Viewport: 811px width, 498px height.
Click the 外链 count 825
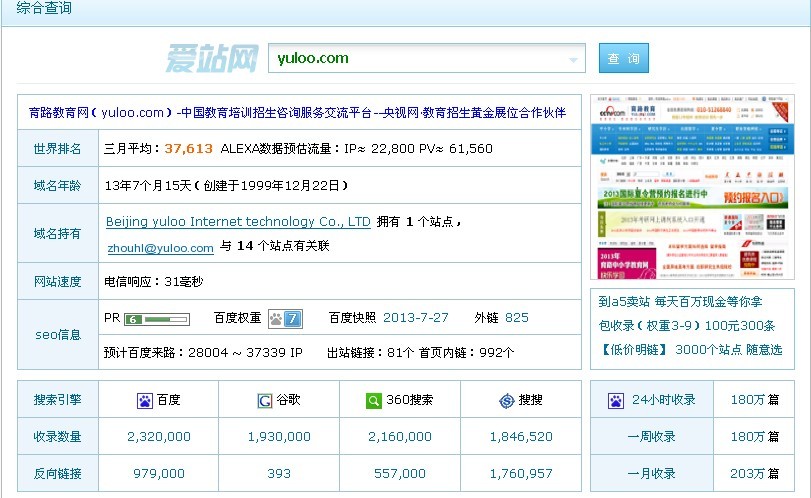(x=517, y=318)
